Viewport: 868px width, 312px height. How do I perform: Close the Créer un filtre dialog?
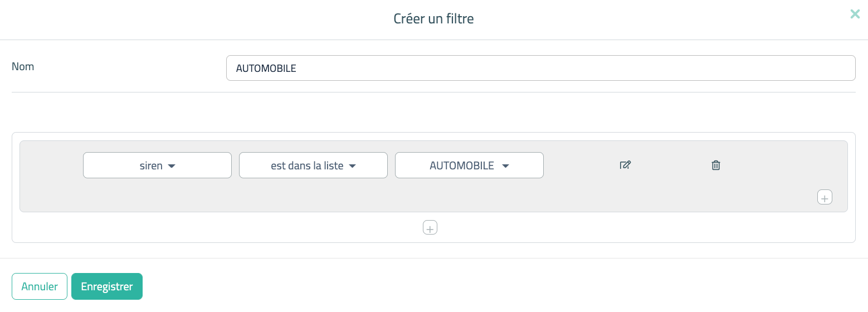coord(855,14)
